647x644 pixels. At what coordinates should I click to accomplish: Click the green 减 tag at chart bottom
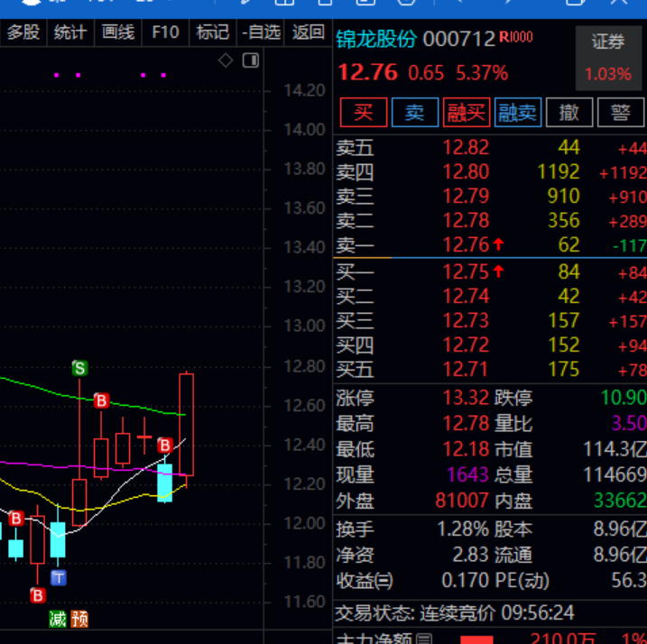[58, 620]
